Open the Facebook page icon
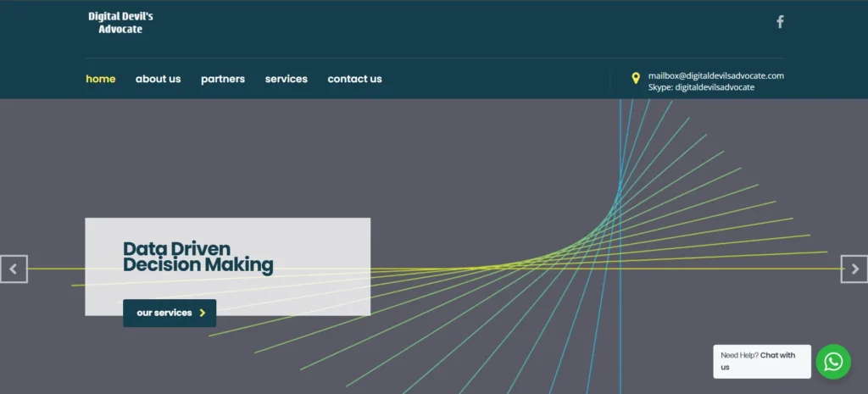The image size is (868, 394). 780,22
